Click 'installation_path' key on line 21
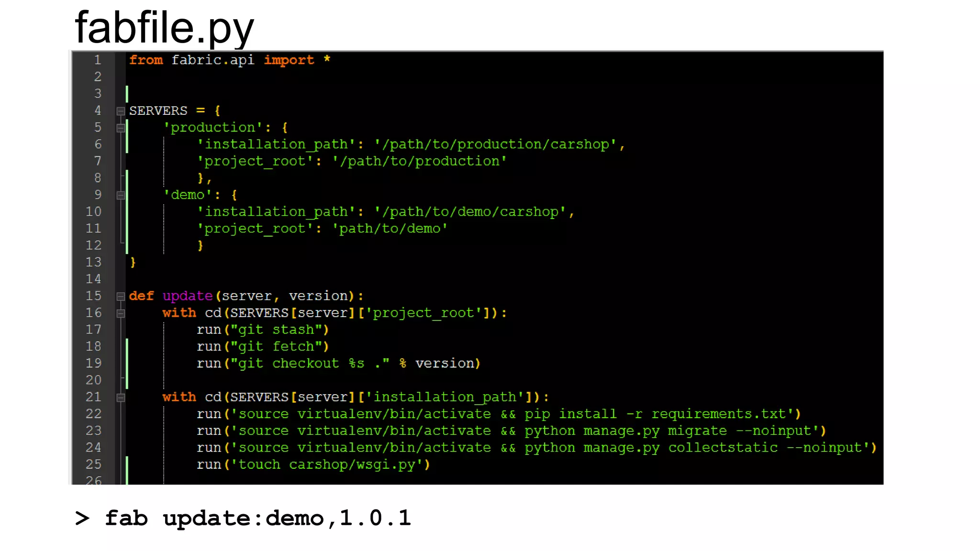This screenshot has height=551, width=980. click(x=445, y=397)
